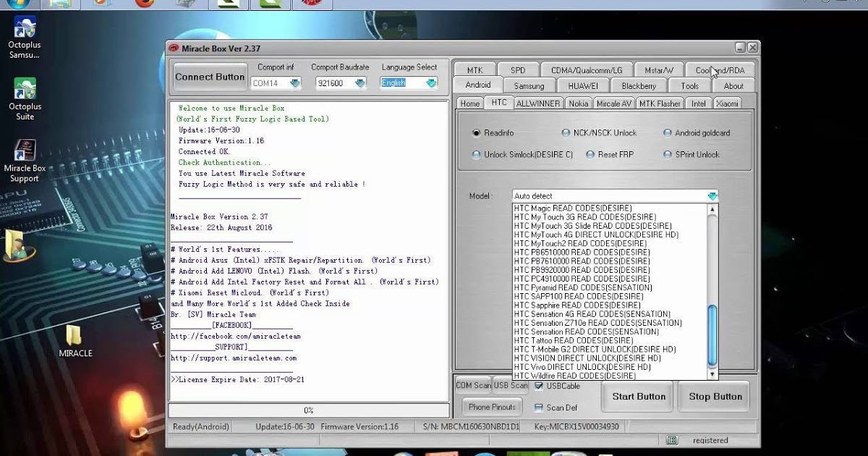Open the Blackberry tab

pos(639,86)
